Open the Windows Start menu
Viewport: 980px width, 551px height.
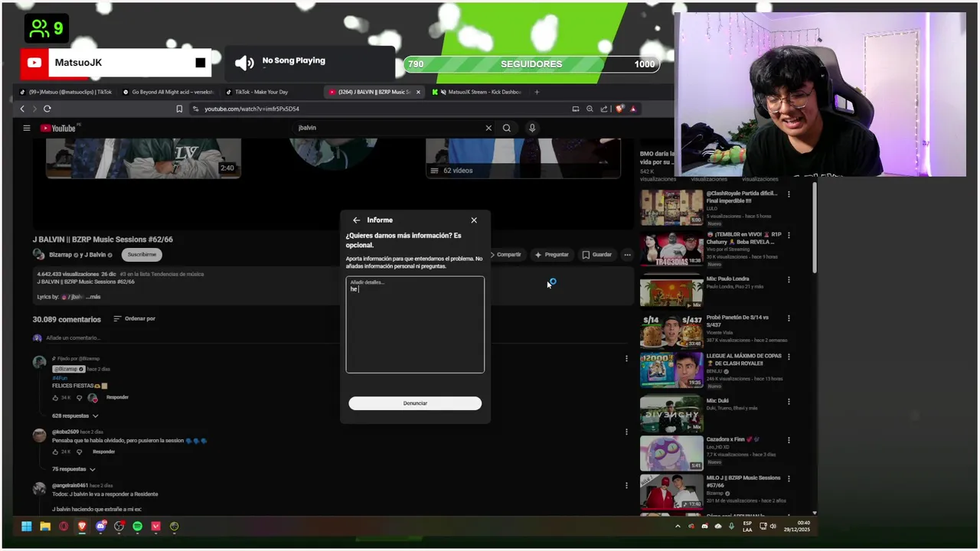click(x=27, y=527)
